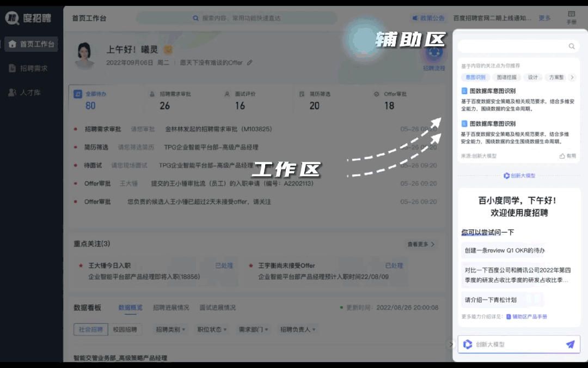Open 招聘负责人 dropdown
Viewport: 588px width, 368px height.
(298, 329)
